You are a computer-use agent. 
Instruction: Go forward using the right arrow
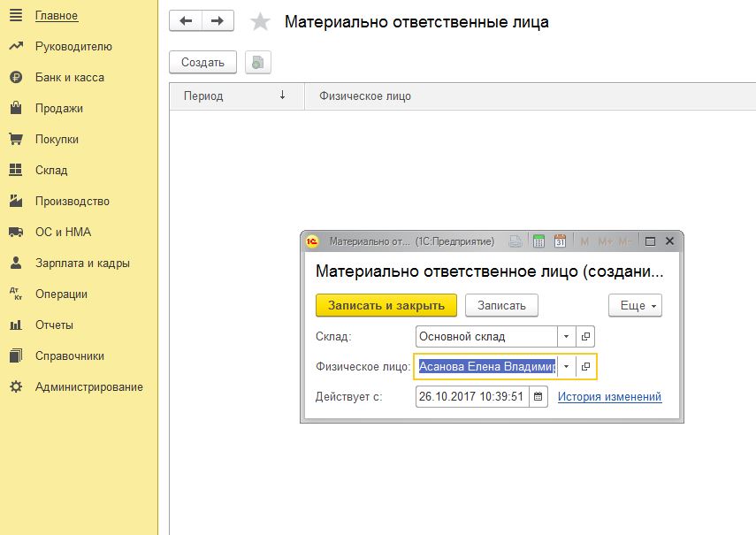click(218, 21)
